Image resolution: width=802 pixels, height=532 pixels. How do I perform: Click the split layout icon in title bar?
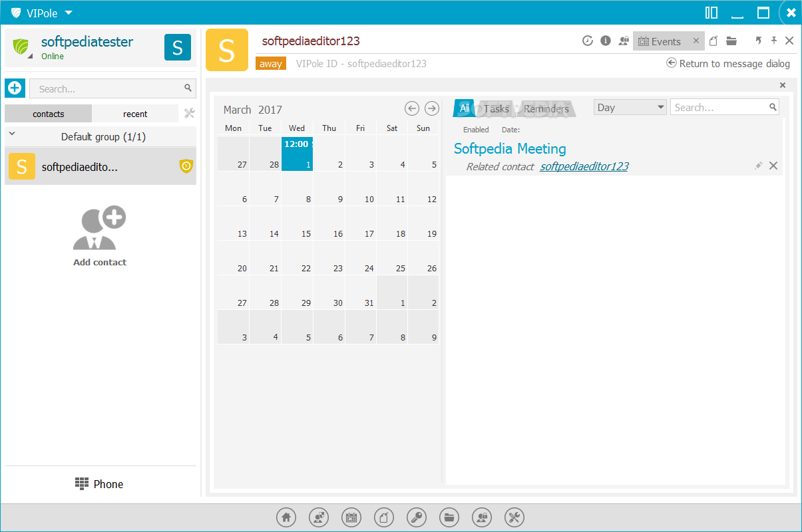coord(711,13)
